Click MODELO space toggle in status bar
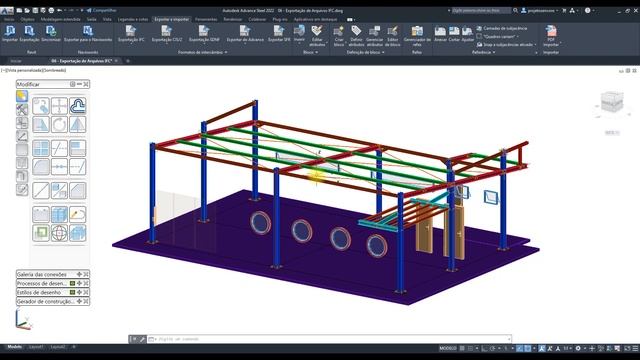This screenshot has width=640, height=360. [447, 348]
